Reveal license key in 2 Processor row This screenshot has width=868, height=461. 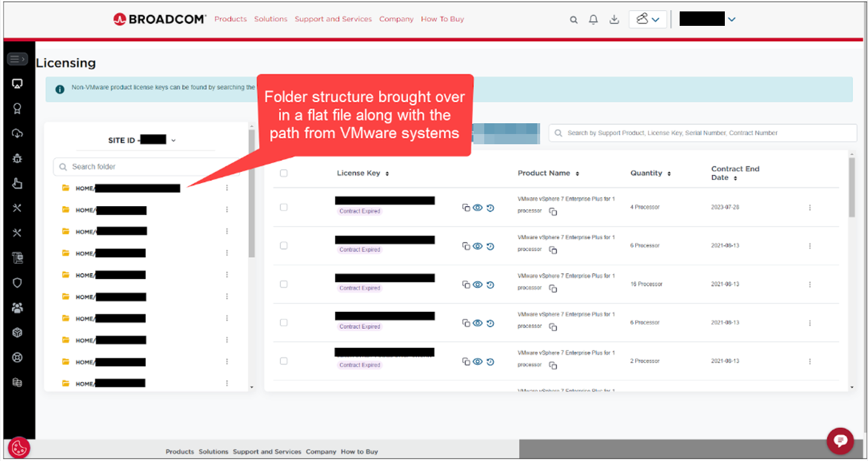pos(478,361)
